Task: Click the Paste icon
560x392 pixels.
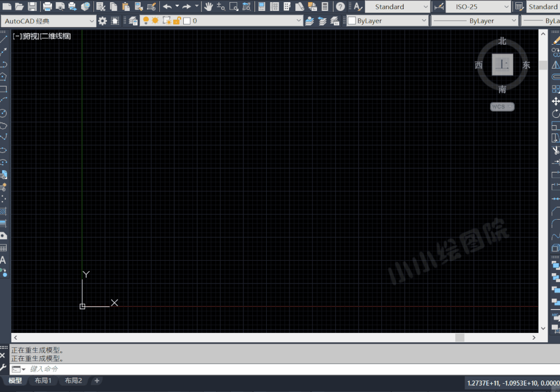Action: pyautogui.click(x=126, y=6)
